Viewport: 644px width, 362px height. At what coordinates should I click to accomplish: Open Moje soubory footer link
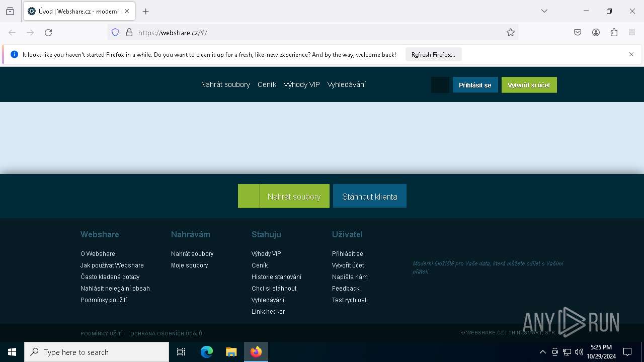click(190, 265)
